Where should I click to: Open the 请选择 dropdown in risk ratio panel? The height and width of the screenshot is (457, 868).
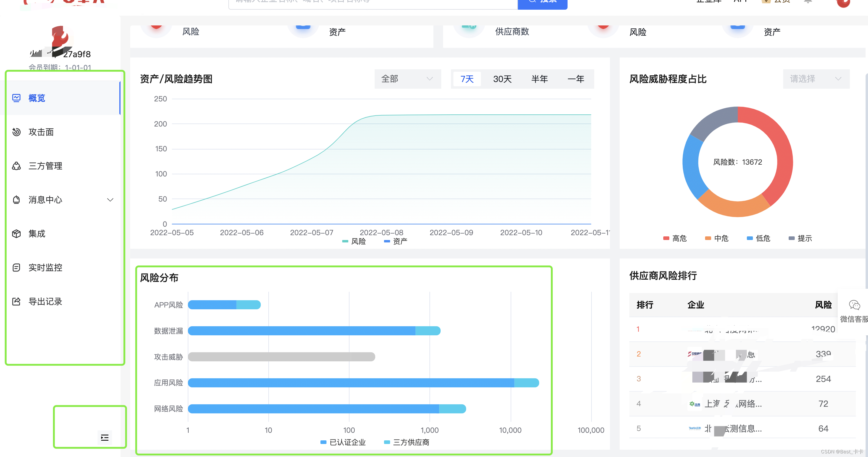click(816, 79)
